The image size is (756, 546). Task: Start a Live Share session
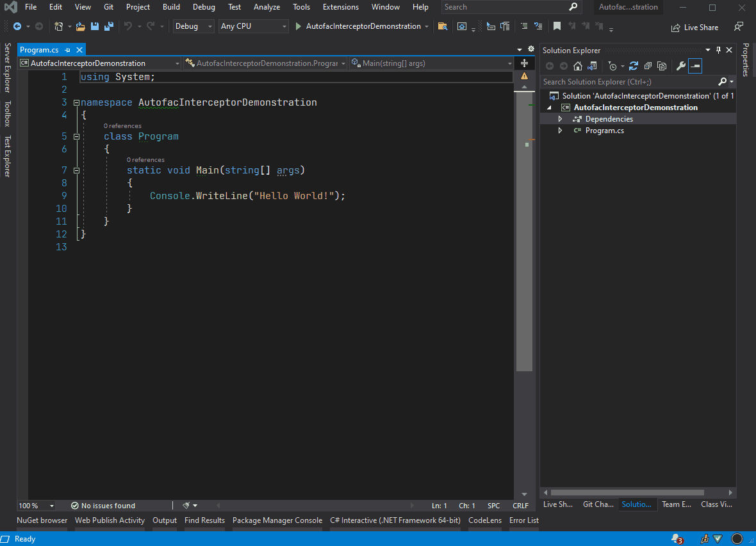[x=694, y=27]
